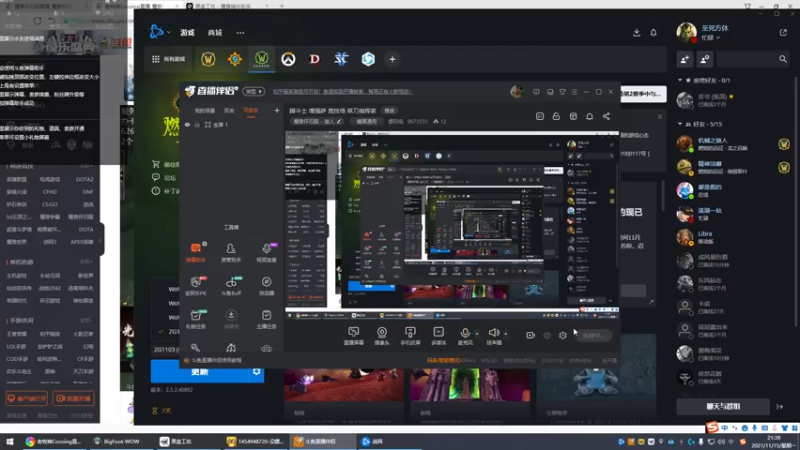
Task: Open Battle.net downloads icon
Action: (636, 33)
